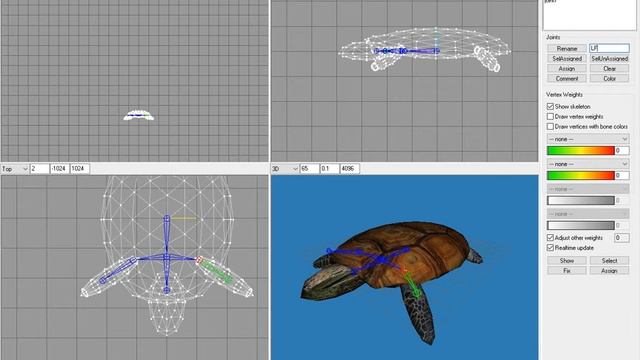Click the SelAssigned button
The image size is (640, 360).
(x=567, y=59)
